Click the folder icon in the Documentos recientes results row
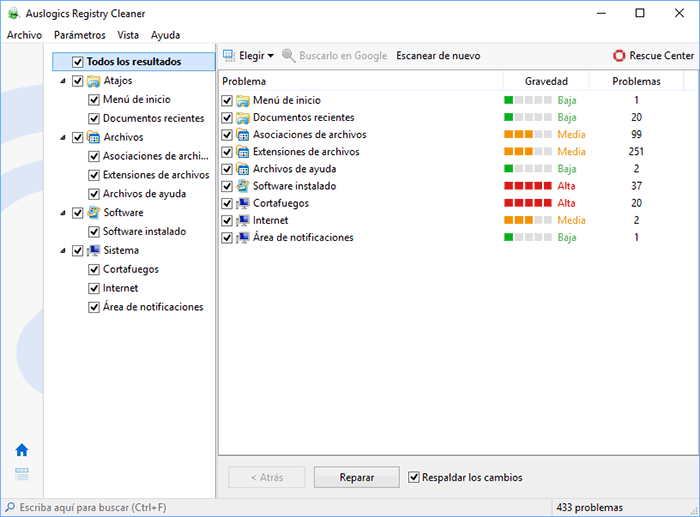The width and height of the screenshot is (700, 517). pos(243,117)
